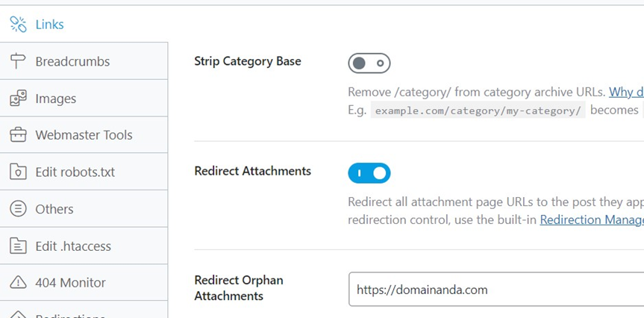The width and height of the screenshot is (644, 318).
Task: Enable the Strip Category Base toggle
Action: (x=369, y=63)
